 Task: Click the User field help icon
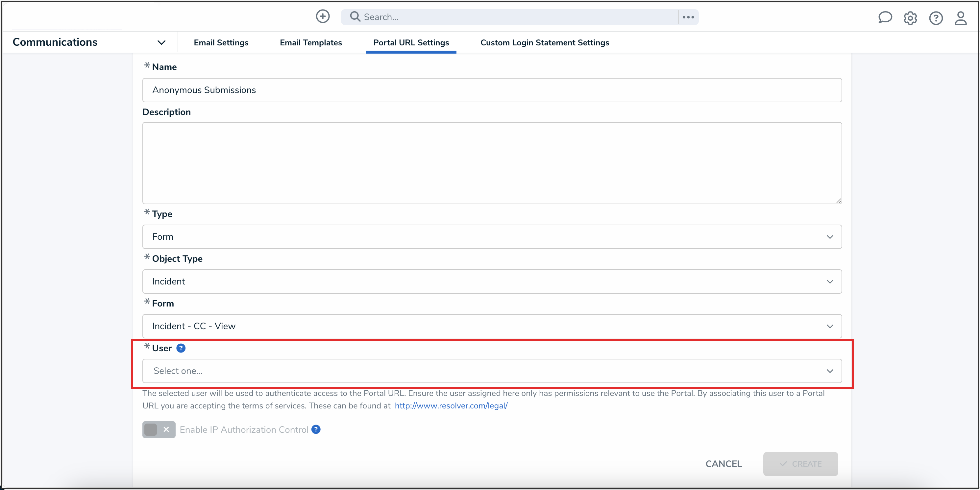pyautogui.click(x=181, y=348)
